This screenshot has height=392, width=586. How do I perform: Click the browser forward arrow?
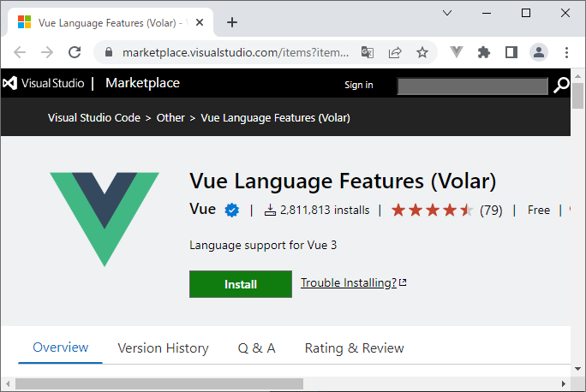click(x=47, y=52)
